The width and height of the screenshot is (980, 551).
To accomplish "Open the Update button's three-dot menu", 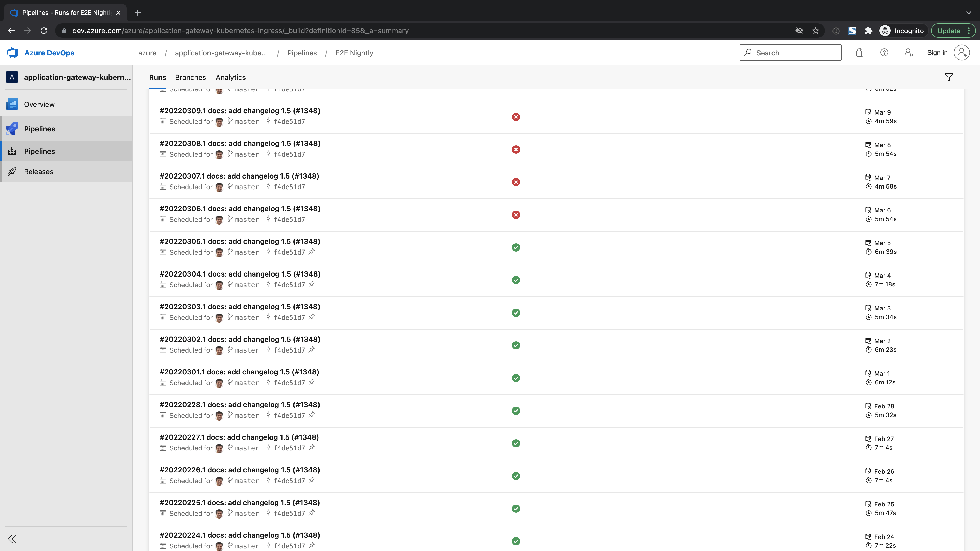I will tap(969, 30).
